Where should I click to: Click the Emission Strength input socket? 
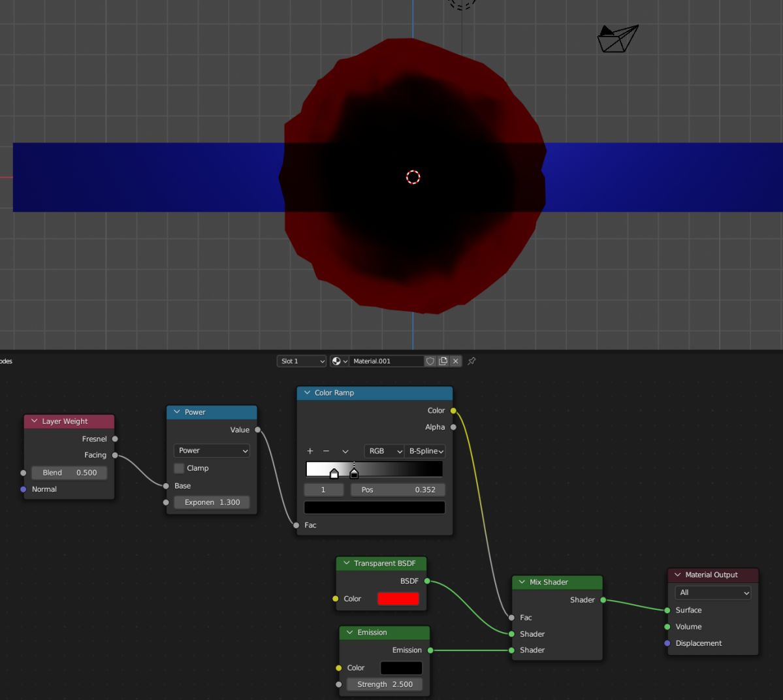(x=338, y=684)
